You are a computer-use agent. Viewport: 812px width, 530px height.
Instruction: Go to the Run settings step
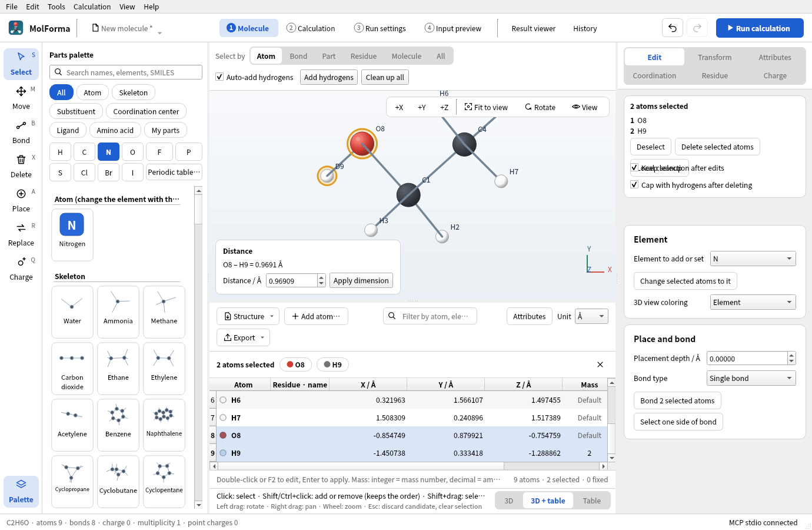[380, 28]
